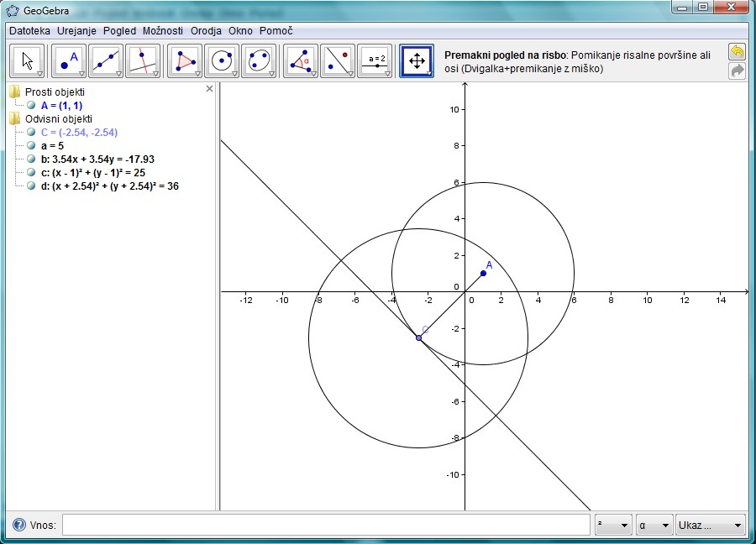The image size is (756, 544).
Task: Toggle visibility bullet of circle c
Action: click(x=31, y=172)
